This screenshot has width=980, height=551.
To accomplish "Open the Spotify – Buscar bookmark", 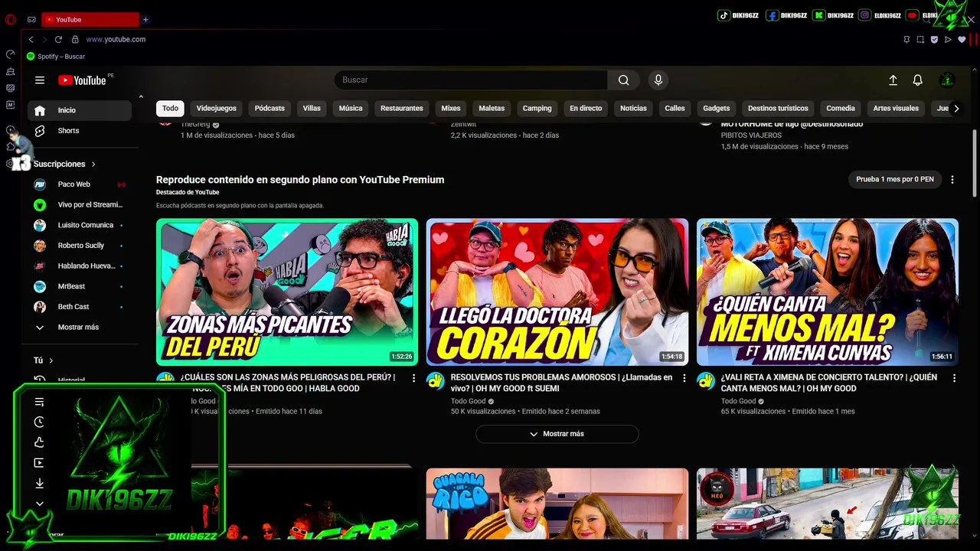I will (56, 56).
